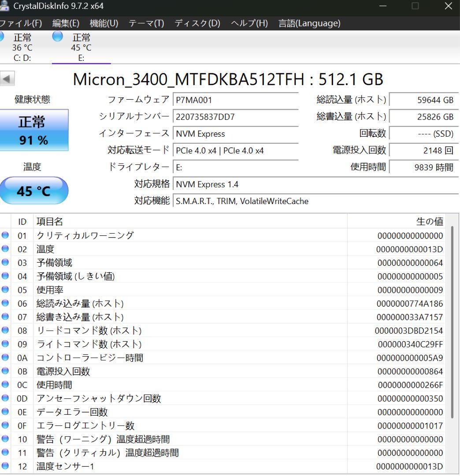
Task: Click status icon of row 0E データエラー回数
Action: pos(5,411)
